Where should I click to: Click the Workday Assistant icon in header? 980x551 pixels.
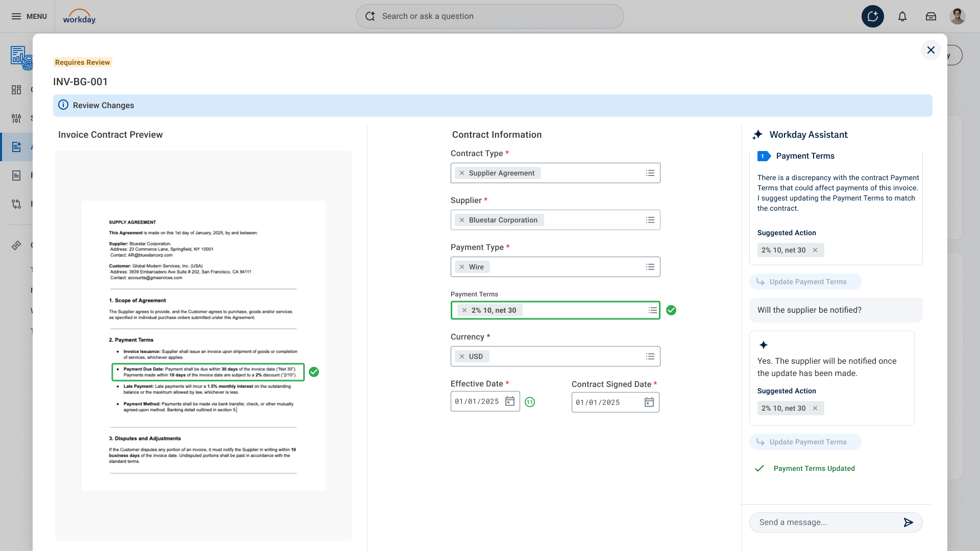(x=873, y=16)
